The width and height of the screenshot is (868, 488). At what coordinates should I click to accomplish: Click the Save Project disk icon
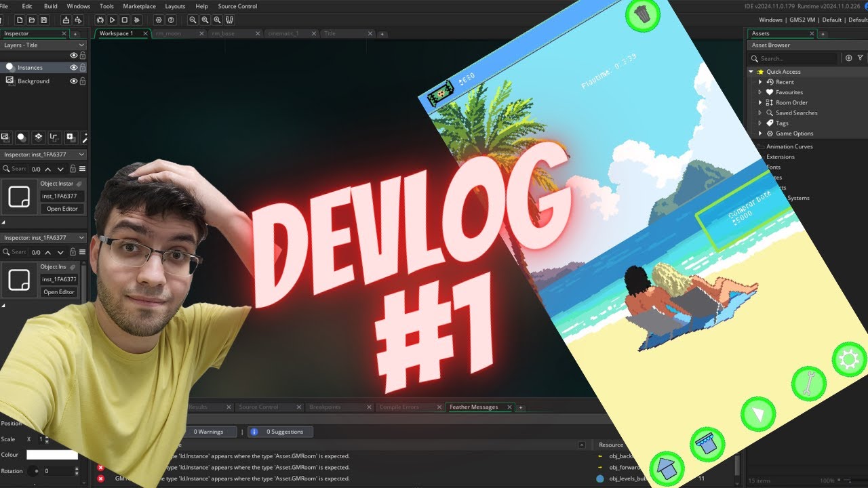tap(43, 20)
